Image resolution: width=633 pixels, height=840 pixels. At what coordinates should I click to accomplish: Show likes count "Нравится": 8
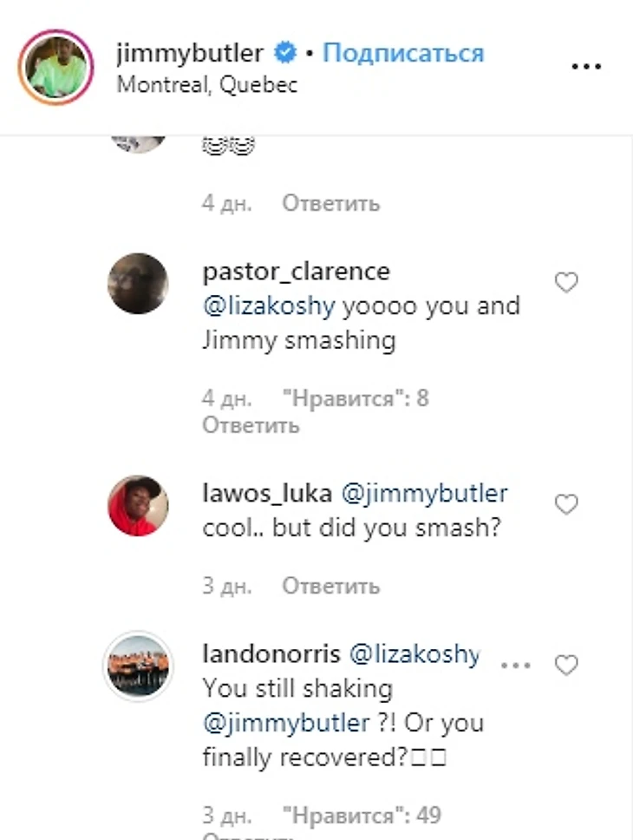356,399
